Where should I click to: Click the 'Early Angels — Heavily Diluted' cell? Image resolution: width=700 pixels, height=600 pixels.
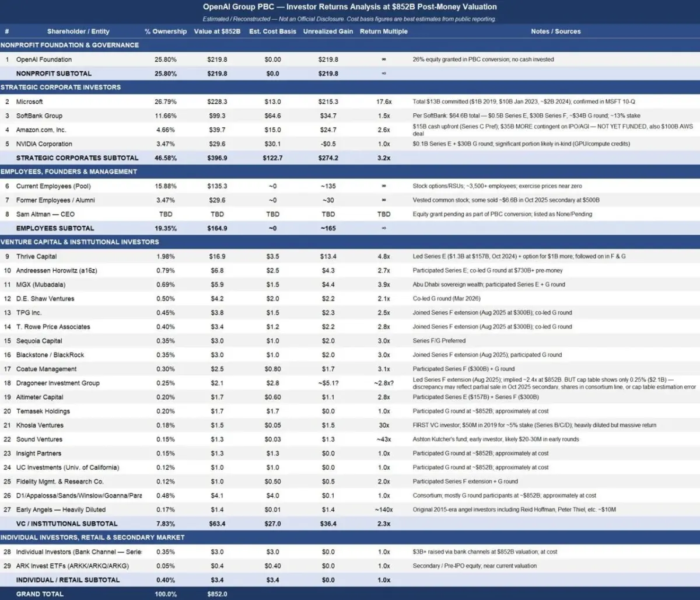(x=61, y=510)
